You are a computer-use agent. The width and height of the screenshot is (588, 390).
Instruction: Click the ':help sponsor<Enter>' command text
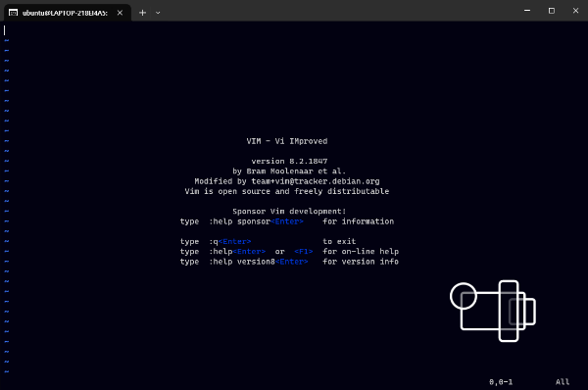pos(256,221)
